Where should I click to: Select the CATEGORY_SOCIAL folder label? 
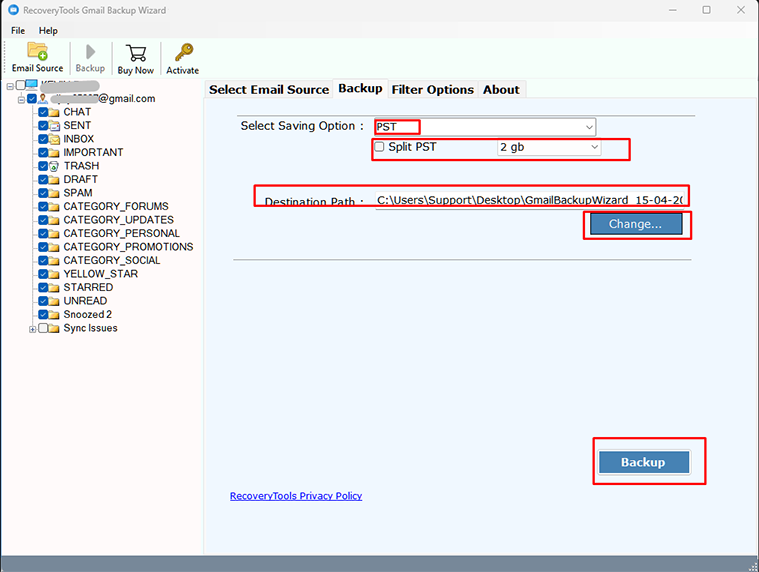pyautogui.click(x=112, y=261)
